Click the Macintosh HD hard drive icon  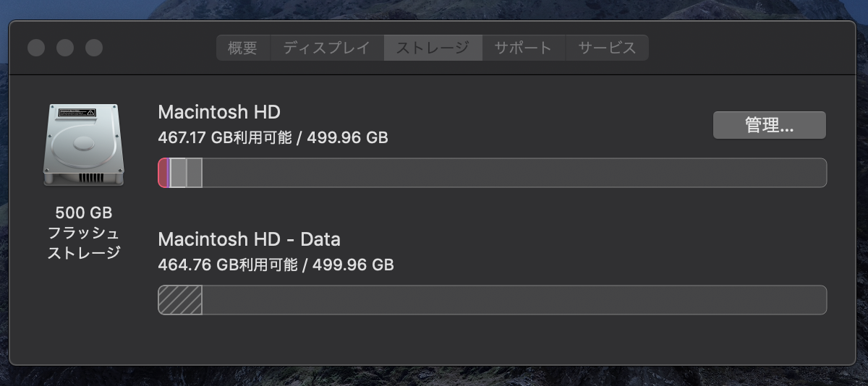click(x=83, y=145)
